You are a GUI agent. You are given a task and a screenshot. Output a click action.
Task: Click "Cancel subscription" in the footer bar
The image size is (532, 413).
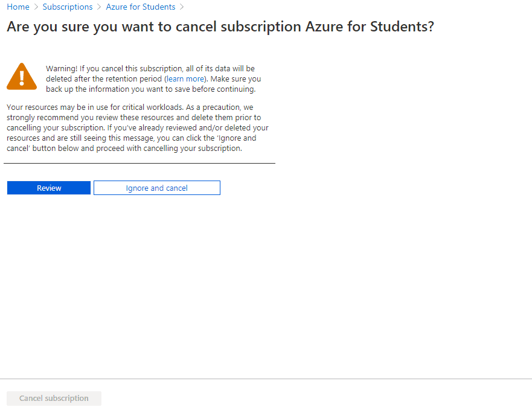pos(54,398)
